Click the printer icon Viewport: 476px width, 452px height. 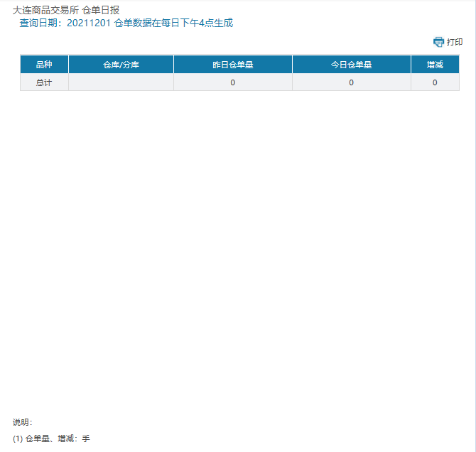tap(438, 42)
